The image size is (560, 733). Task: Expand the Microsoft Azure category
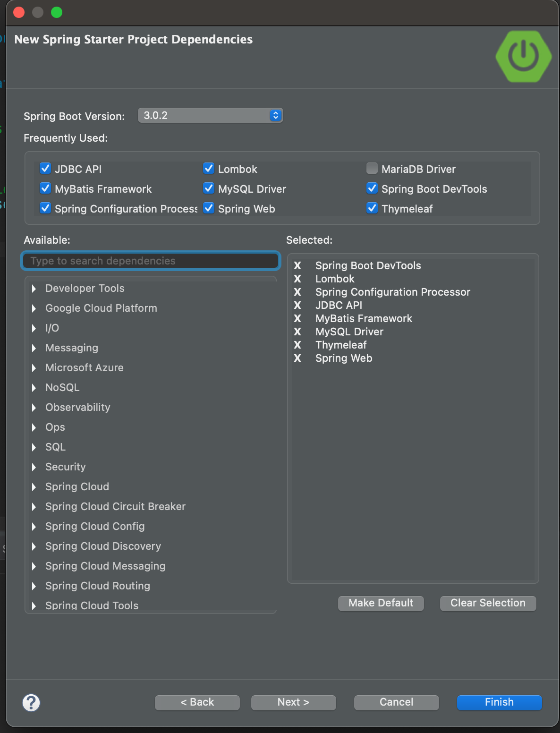34,368
